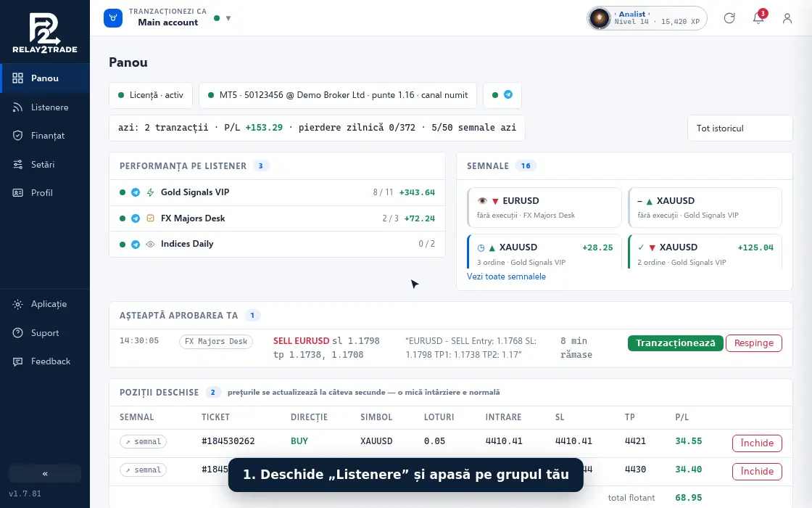Click the clock icon on XAUUSD +28.25 card

click(x=481, y=247)
